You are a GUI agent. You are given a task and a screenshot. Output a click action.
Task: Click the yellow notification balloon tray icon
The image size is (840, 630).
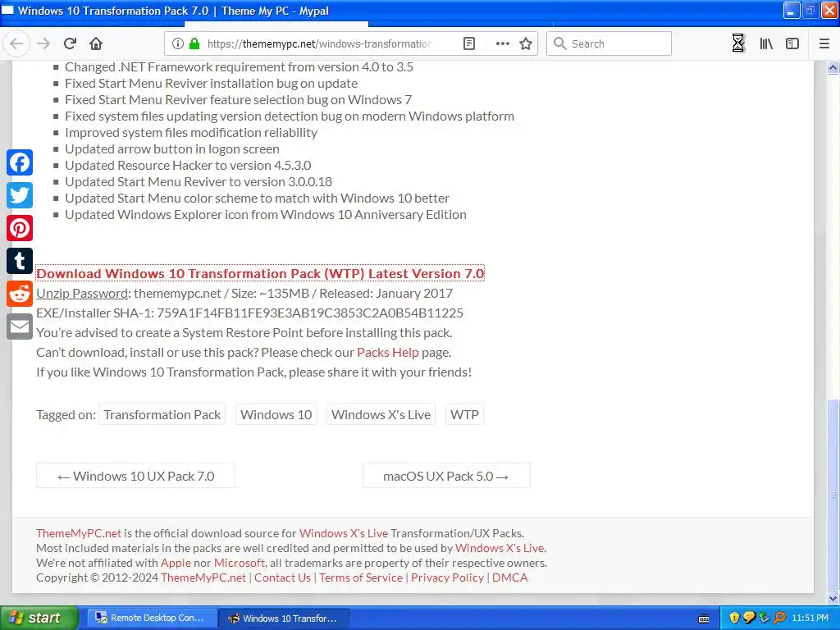point(749,619)
